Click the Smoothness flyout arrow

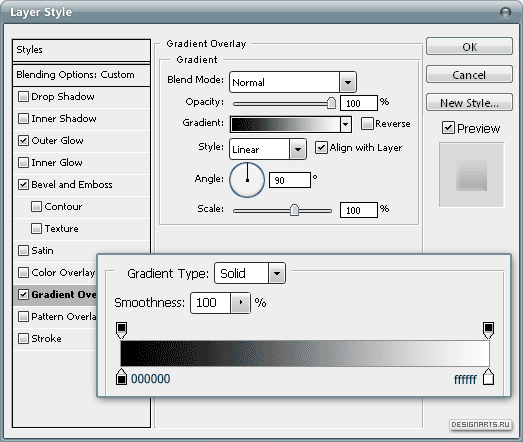[240, 303]
